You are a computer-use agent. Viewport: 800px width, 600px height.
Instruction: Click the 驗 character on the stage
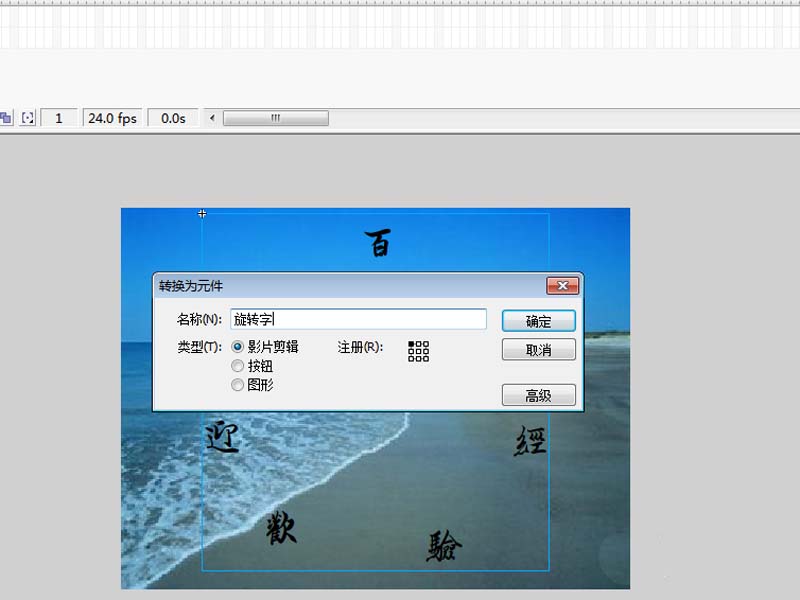[444, 546]
